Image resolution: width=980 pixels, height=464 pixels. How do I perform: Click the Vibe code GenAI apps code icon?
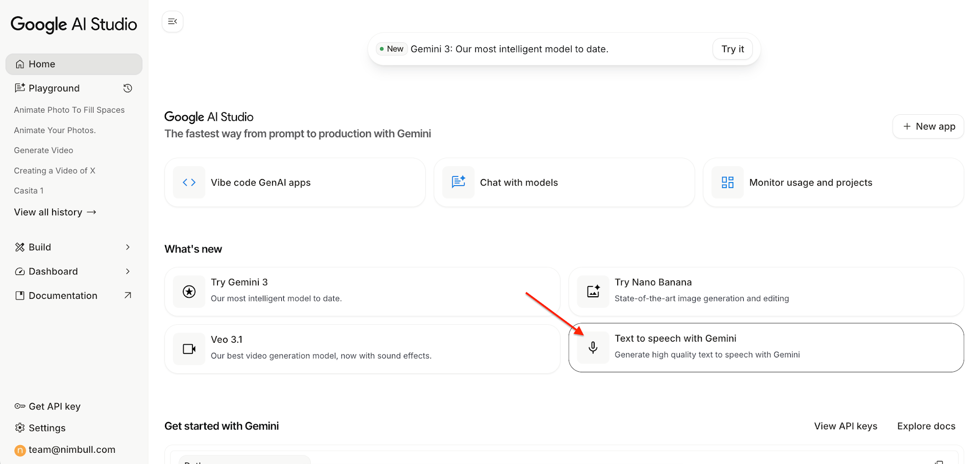[x=189, y=183]
